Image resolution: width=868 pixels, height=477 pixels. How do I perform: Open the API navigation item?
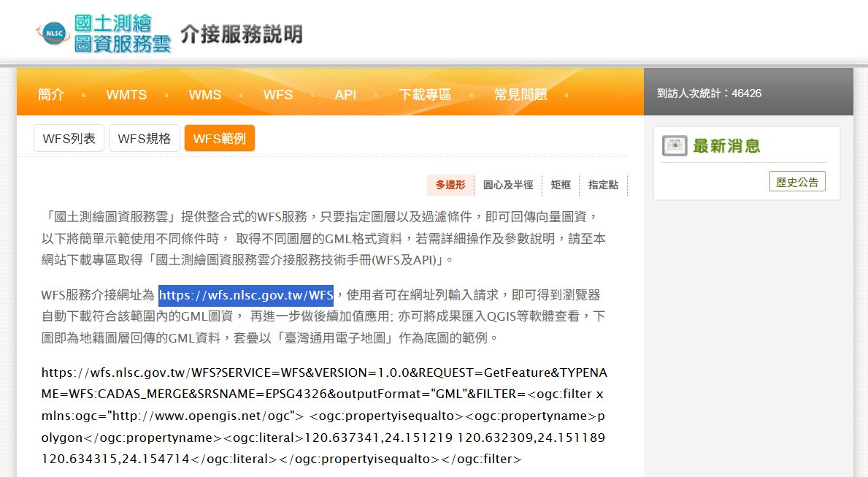[345, 95]
